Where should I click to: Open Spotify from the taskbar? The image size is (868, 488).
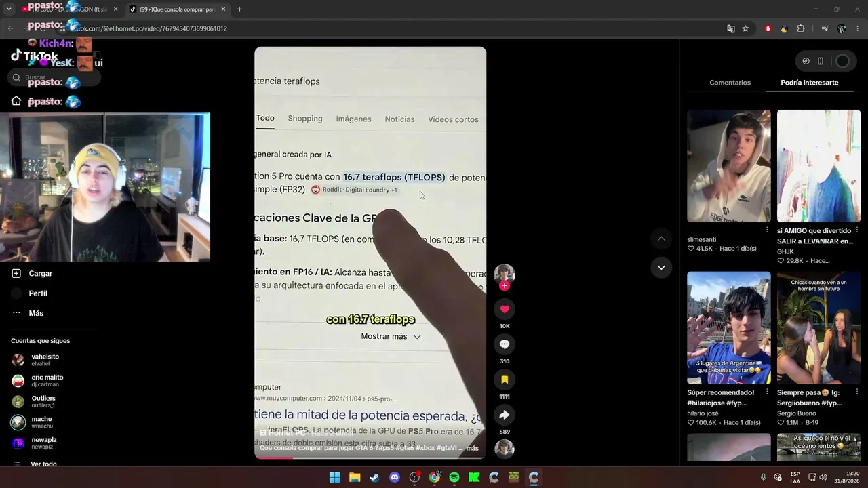tap(454, 477)
